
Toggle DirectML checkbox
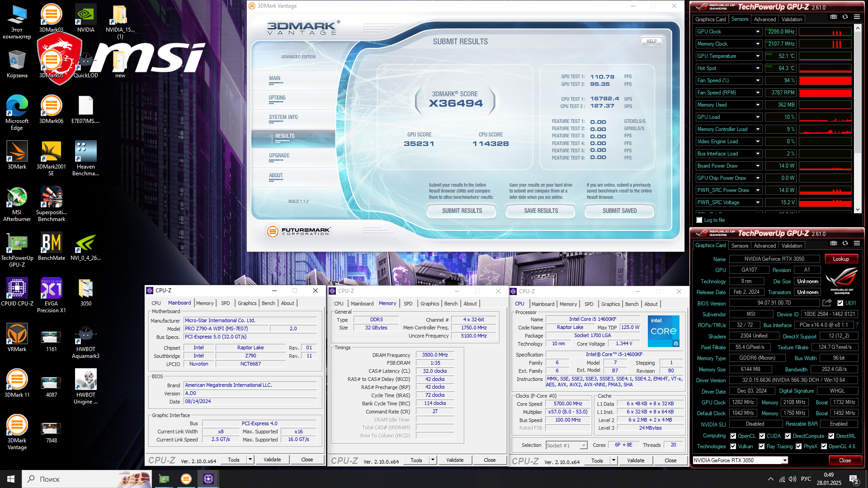click(x=831, y=436)
